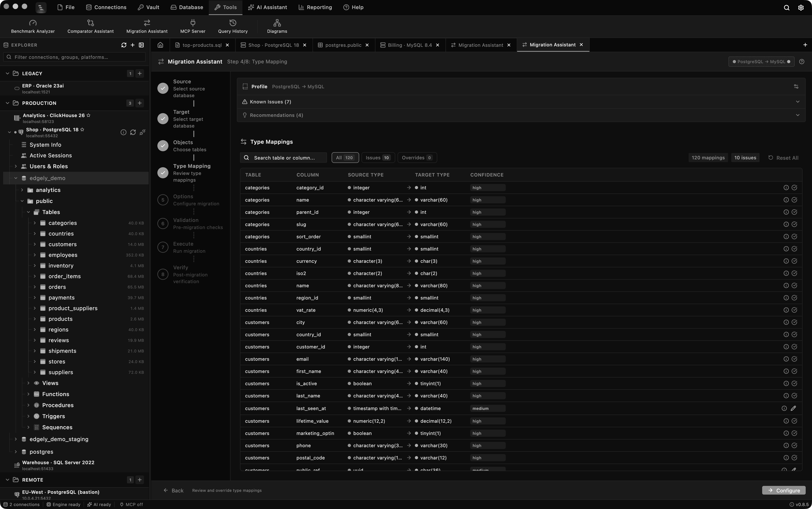Open the AI Assistant menu
This screenshot has width=812, height=509.
(x=267, y=8)
